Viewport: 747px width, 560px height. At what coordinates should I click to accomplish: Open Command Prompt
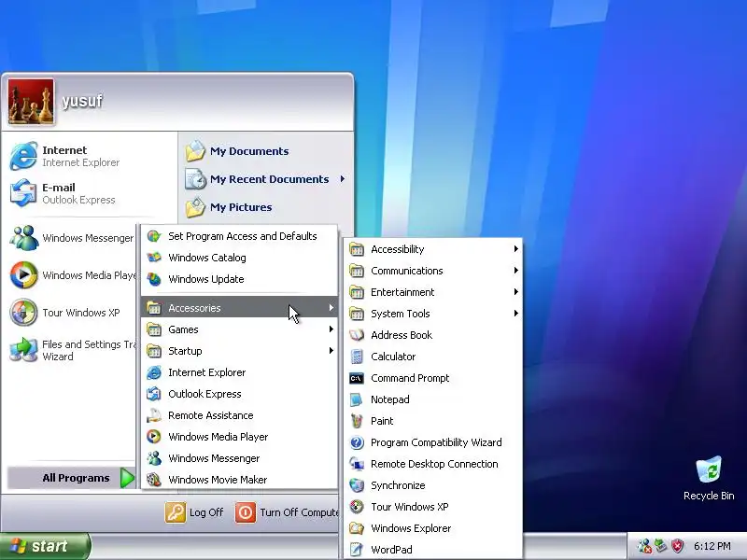point(433,378)
